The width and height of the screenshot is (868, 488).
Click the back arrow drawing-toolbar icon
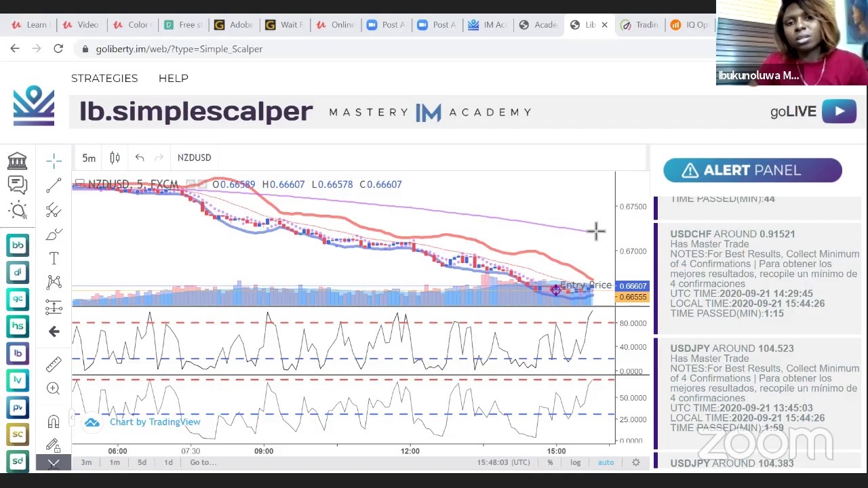pos(54,331)
